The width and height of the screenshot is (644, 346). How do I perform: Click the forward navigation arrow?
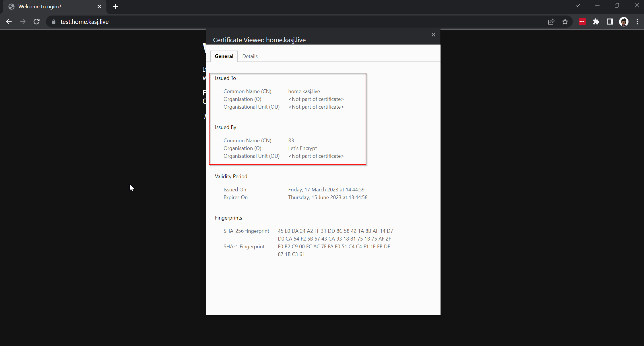coord(23,22)
